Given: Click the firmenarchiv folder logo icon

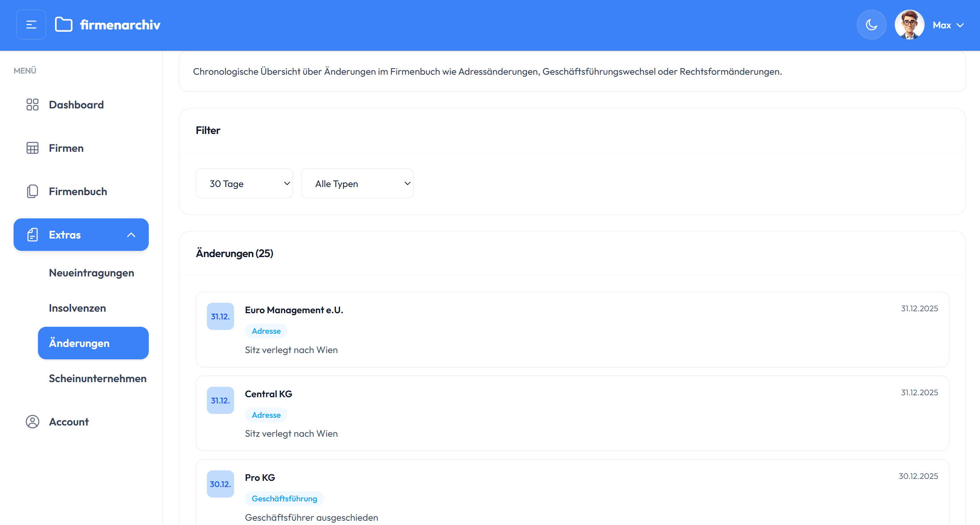Looking at the screenshot, I should pyautogui.click(x=64, y=24).
